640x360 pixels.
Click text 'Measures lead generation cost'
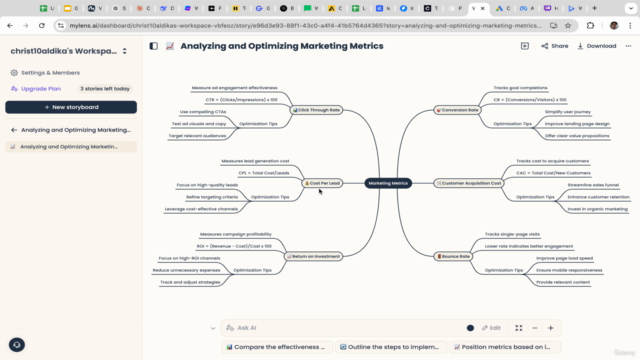click(x=255, y=161)
